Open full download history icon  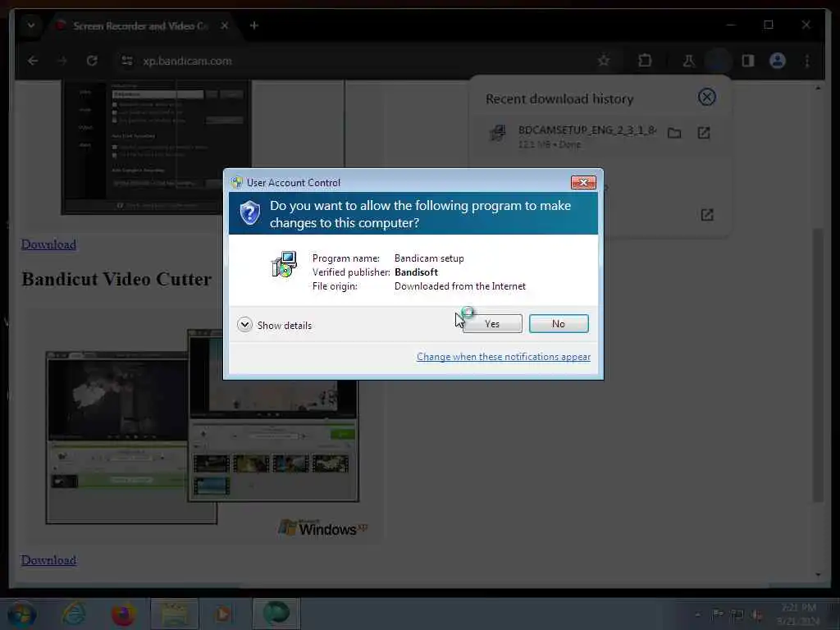pos(707,215)
